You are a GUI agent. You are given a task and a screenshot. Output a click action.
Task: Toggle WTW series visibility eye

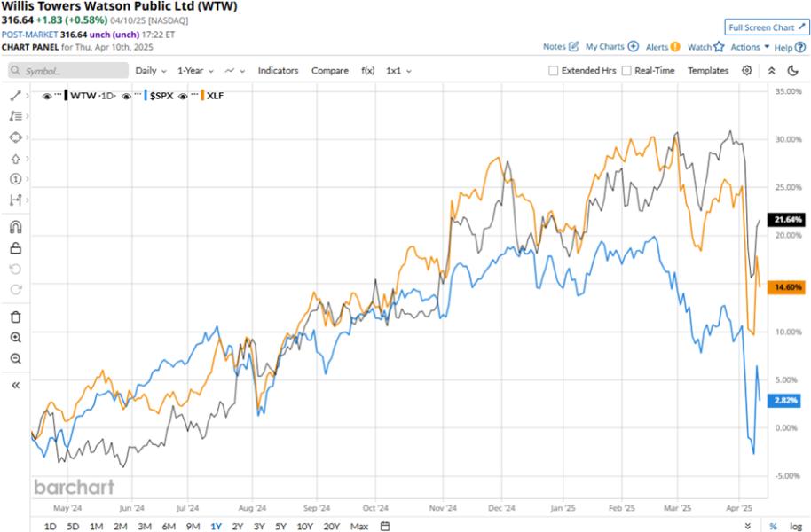[47, 96]
